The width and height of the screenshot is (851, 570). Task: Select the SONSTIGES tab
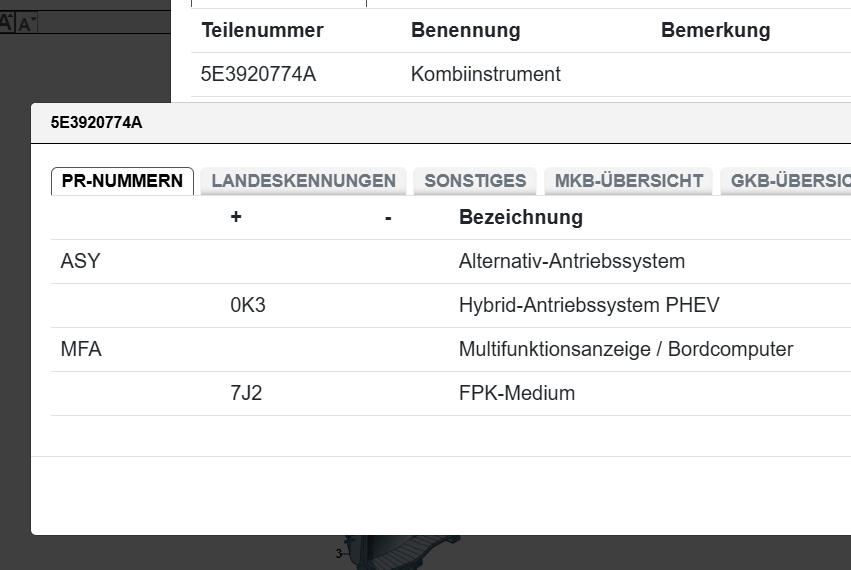point(475,181)
